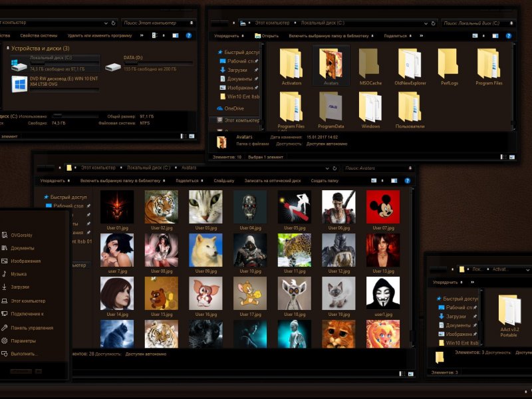Viewport: 532px width, 399px height.
Task: Click the Avatars folder in drive C: window
Action: pyautogui.click(x=331, y=66)
